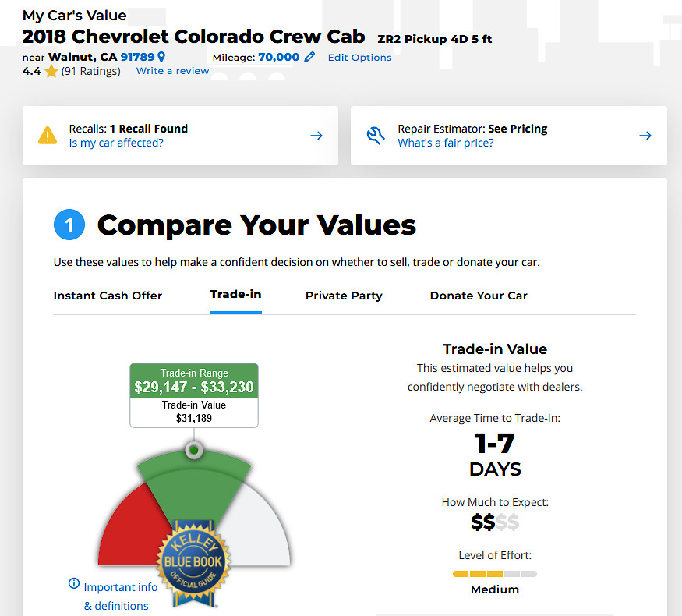Click the wrench repair estimator icon
The width and height of the screenshot is (682, 616).
[x=376, y=136]
